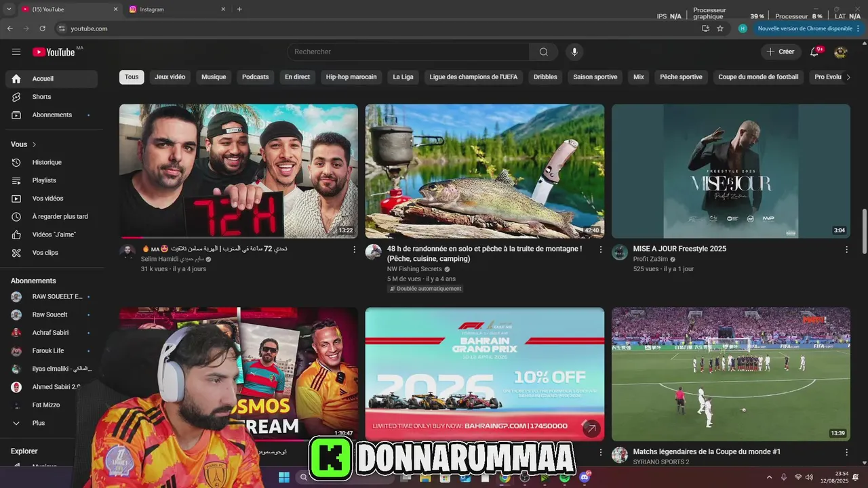Open Achraf Sabiri subscription channel
This screenshot has width=868, height=488.
(x=52, y=333)
